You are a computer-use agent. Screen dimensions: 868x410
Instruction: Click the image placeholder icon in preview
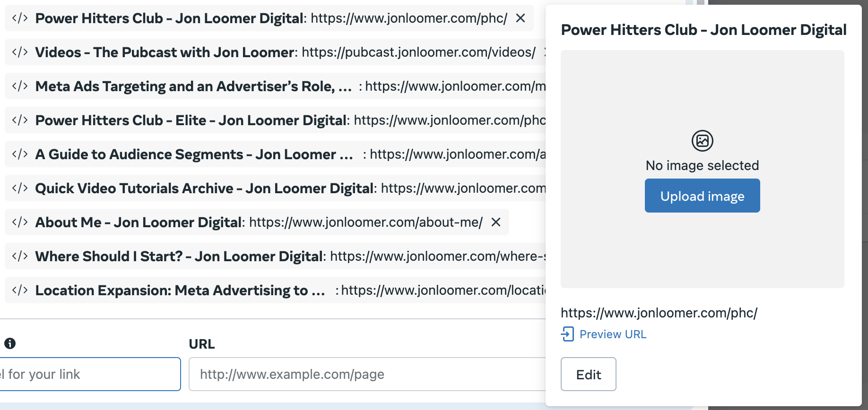[703, 141]
